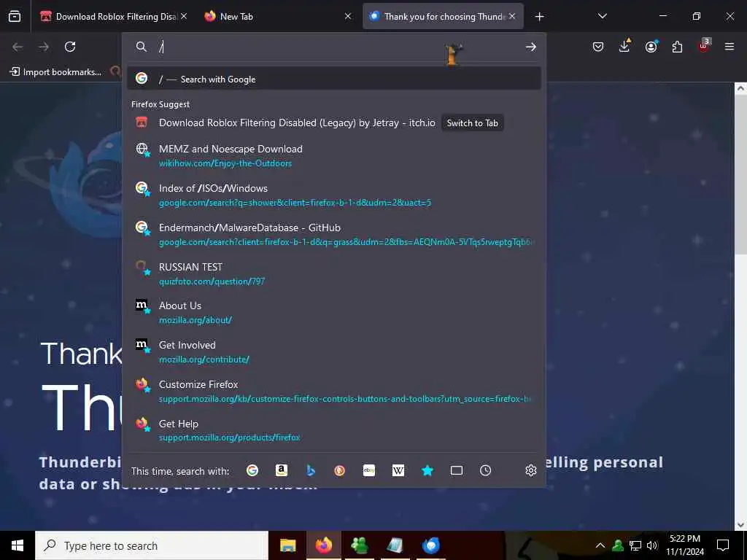Open File Explorer from the taskbar
The width and height of the screenshot is (747, 560).
pos(287,545)
